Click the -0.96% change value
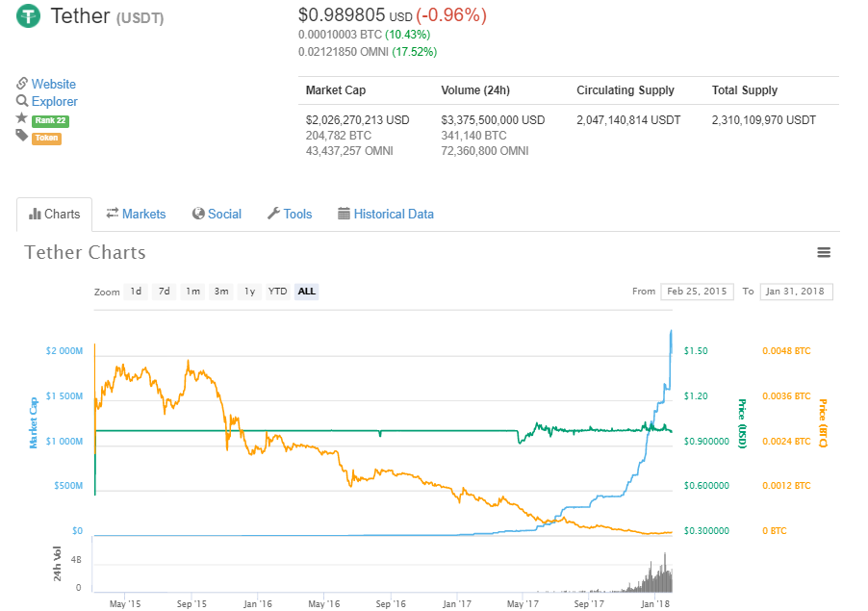This screenshot has height=611, width=868. click(451, 15)
